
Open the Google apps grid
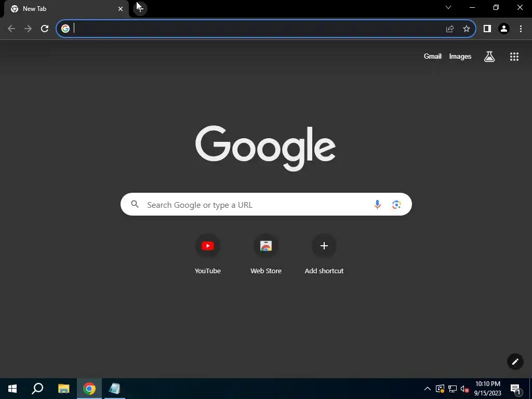[x=514, y=56]
